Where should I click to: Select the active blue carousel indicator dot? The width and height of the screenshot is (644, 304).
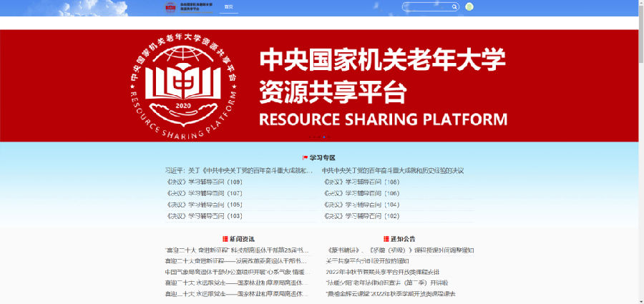(x=323, y=137)
